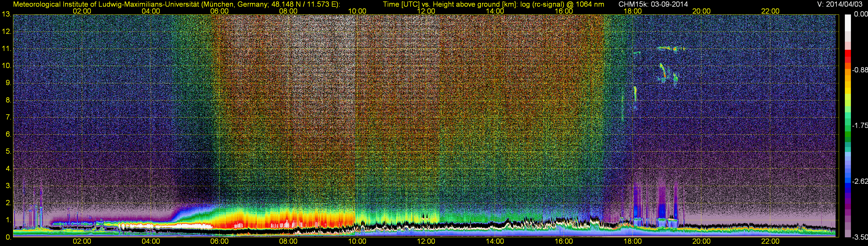868x246 pixels.
Task: Click the '7.' height axis label
Action: pyautogui.click(x=8, y=118)
